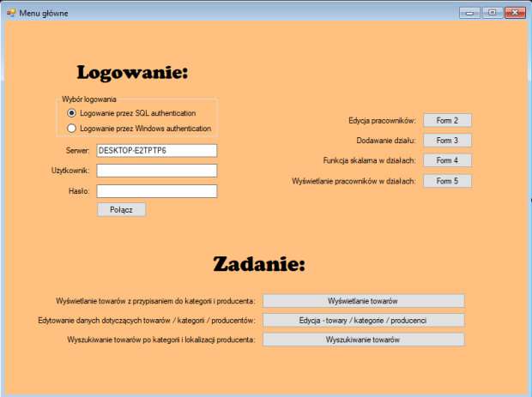
Task: Click the Wybór logowania group label
Action: [89, 99]
